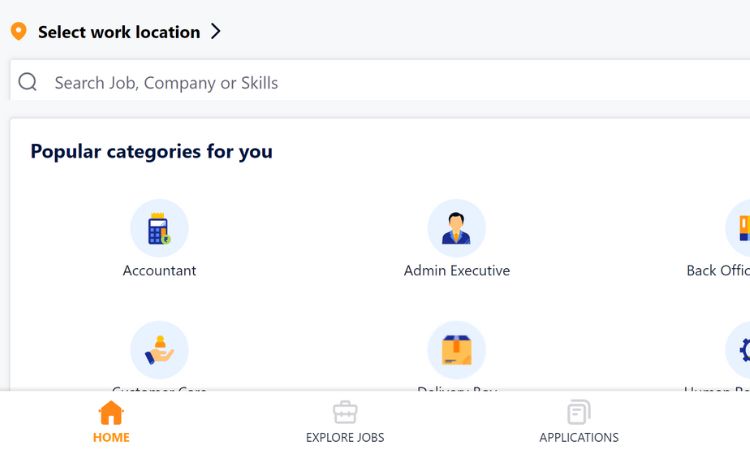
Task: Click the magnifier search icon
Action: pos(27,82)
